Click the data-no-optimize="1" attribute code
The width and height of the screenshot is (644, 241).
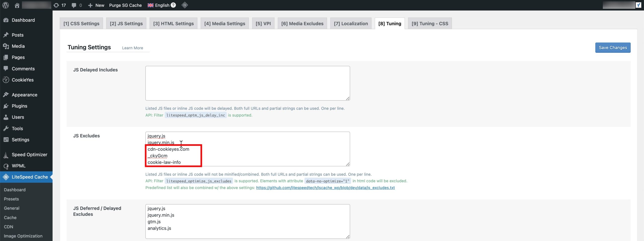pos(328,181)
